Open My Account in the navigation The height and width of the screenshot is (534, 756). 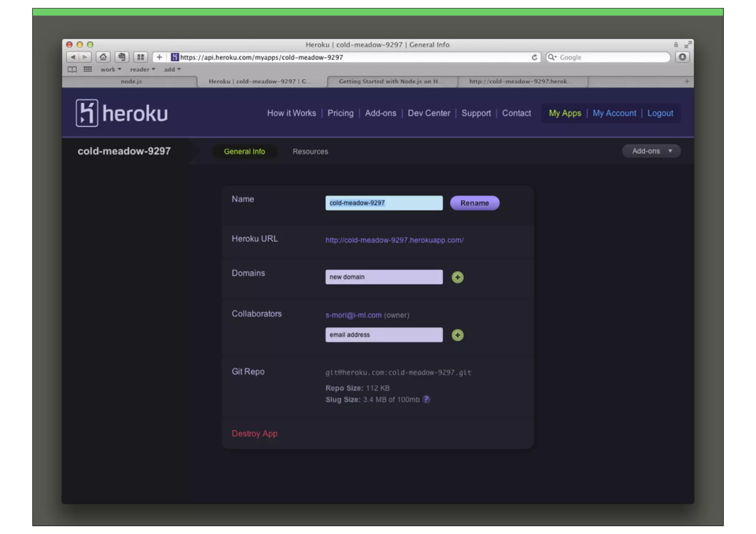(614, 113)
